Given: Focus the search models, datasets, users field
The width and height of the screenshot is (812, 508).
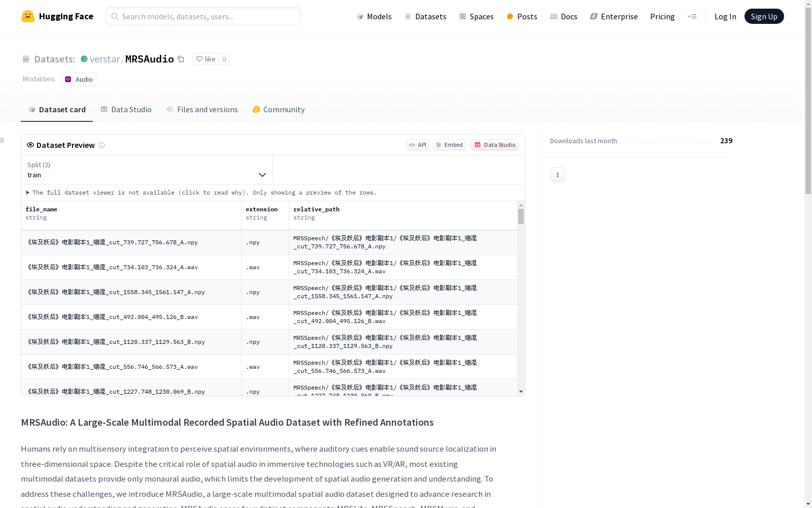Looking at the screenshot, I should [203, 16].
